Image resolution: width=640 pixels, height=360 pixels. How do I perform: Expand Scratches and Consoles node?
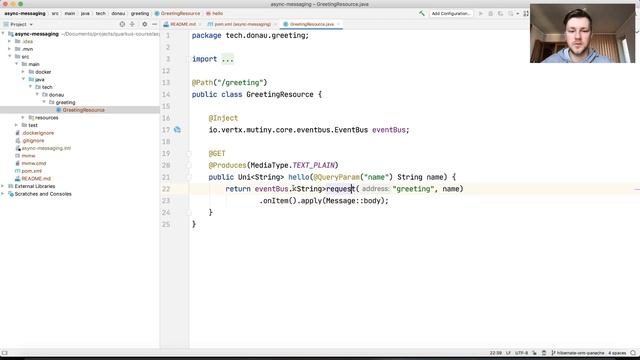pyautogui.click(x=3, y=194)
